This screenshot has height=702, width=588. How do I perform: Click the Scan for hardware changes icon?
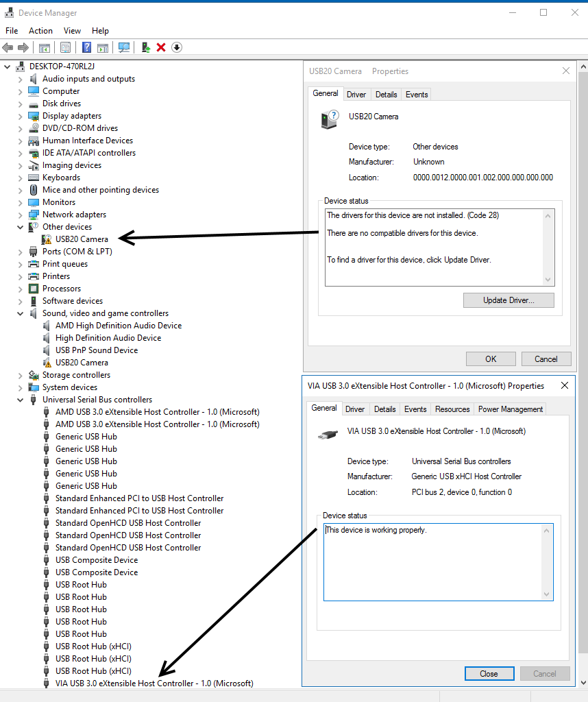[x=124, y=47]
